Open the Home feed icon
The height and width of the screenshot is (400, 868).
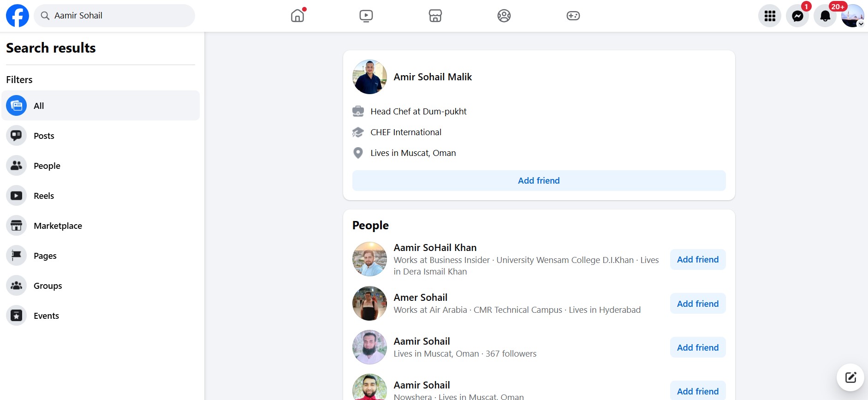click(297, 16)
